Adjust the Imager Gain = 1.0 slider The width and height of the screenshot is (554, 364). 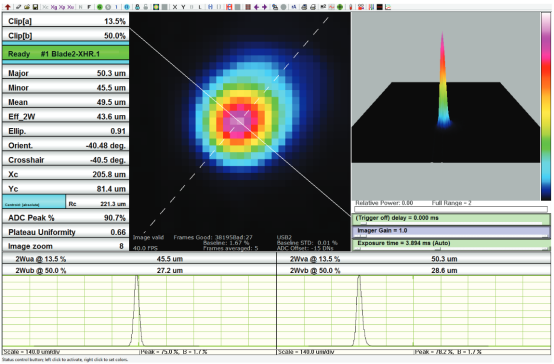[x=451, y=232]
